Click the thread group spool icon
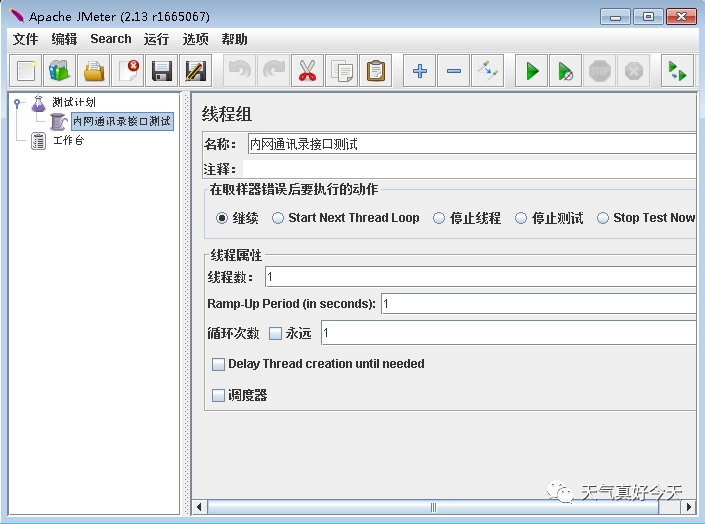705x524 pixels. click(x=59, y=121)
